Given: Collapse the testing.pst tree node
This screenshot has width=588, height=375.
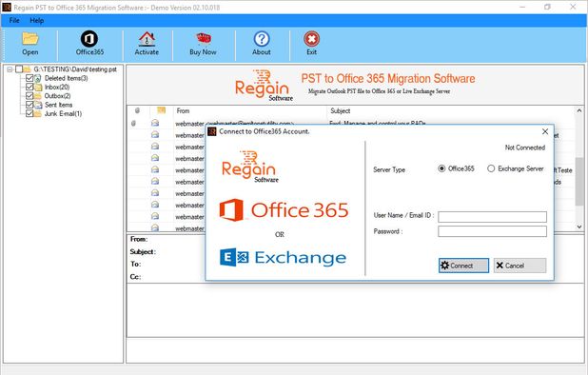Looking at the screenshot, I should pos(10,69).
